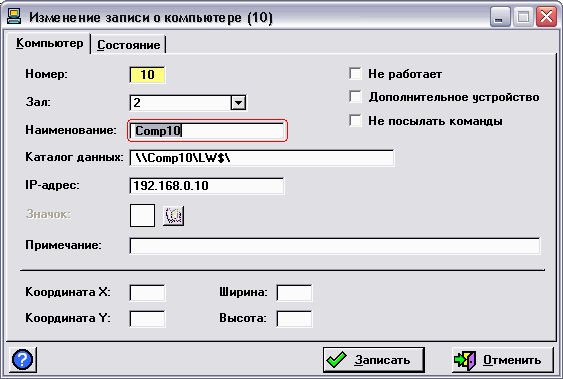Select the Компьютер tab
Viewport: 563px width, 379px height.
49,43
